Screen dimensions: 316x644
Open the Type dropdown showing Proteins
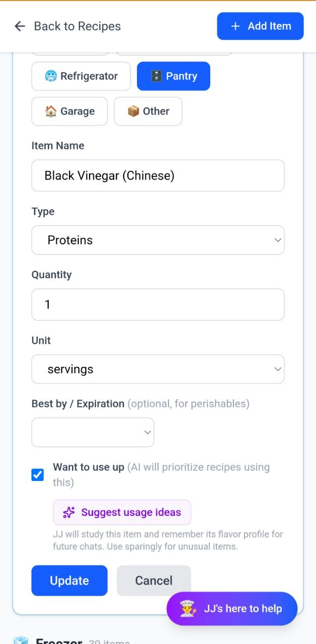158,240
